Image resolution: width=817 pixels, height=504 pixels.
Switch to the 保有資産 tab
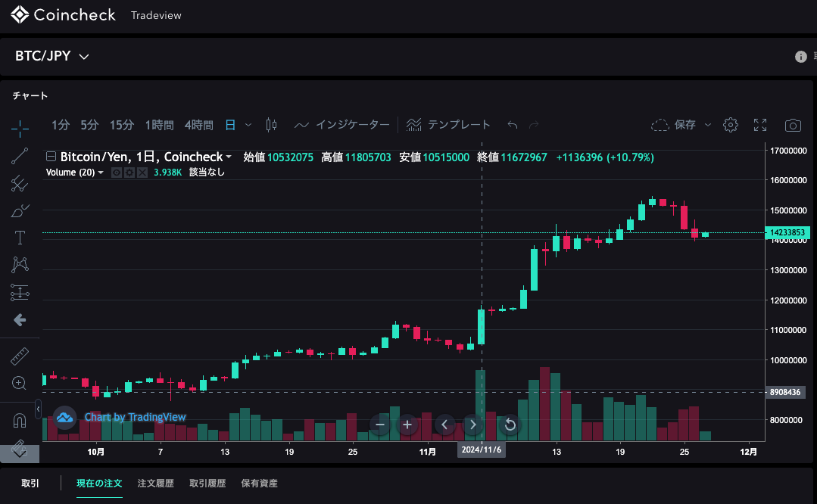tap(260, 483)
